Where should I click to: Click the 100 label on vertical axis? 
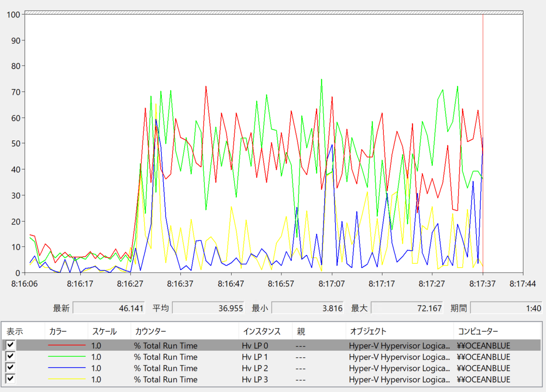coord(13,15)
